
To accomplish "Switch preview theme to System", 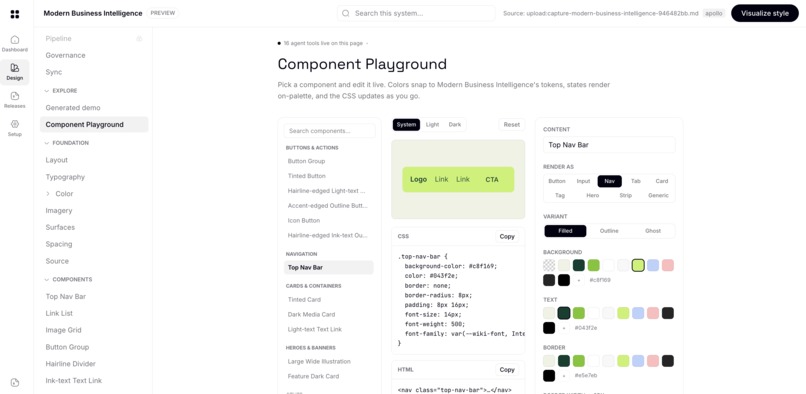I will [406, 124].
